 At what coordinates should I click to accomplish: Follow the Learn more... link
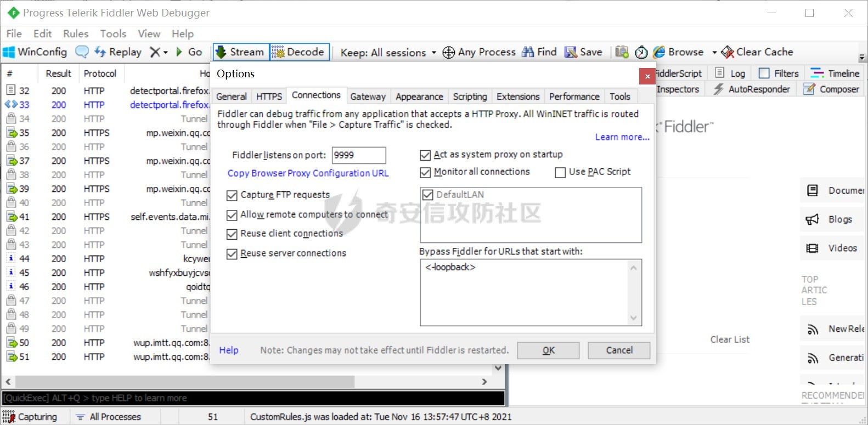tap(622, 137)
